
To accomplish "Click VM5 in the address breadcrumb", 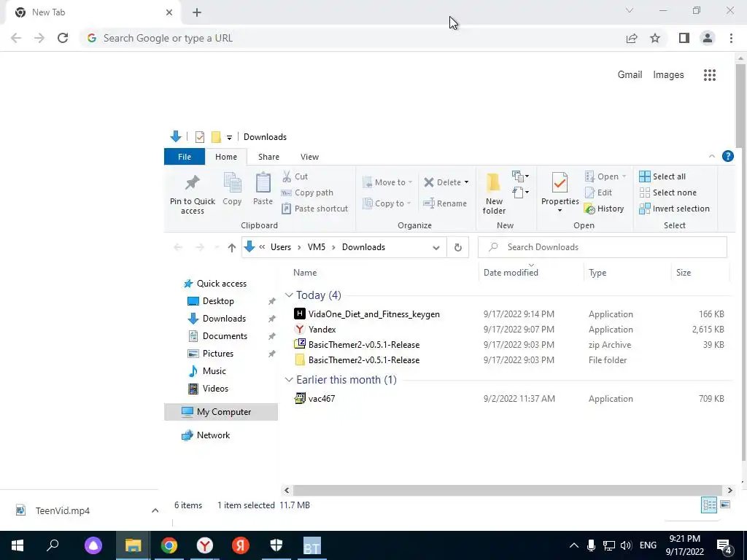I will pos(317,247).
